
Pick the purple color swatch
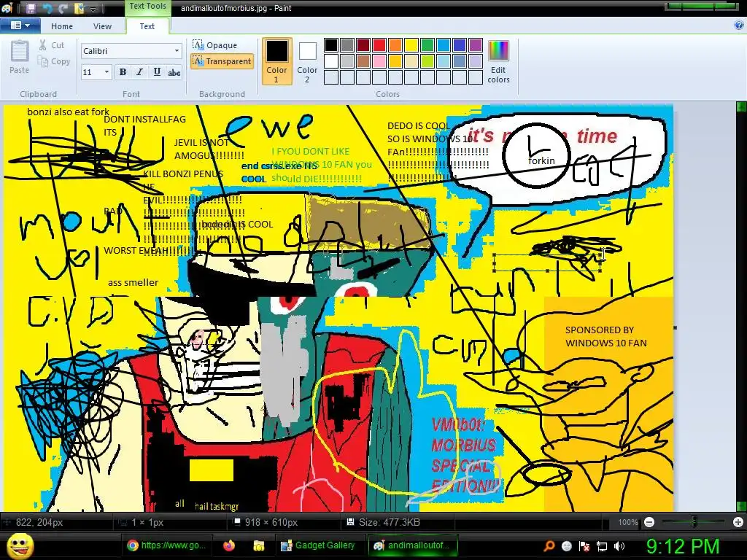pos(476,45)
